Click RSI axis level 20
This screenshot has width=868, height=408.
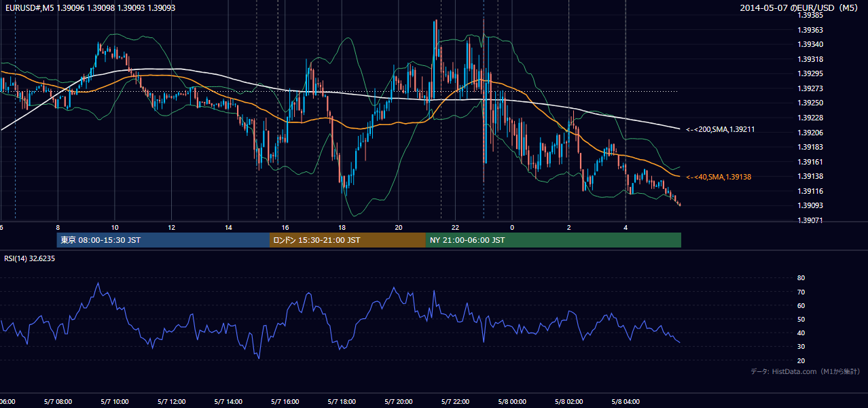(801, 360)
